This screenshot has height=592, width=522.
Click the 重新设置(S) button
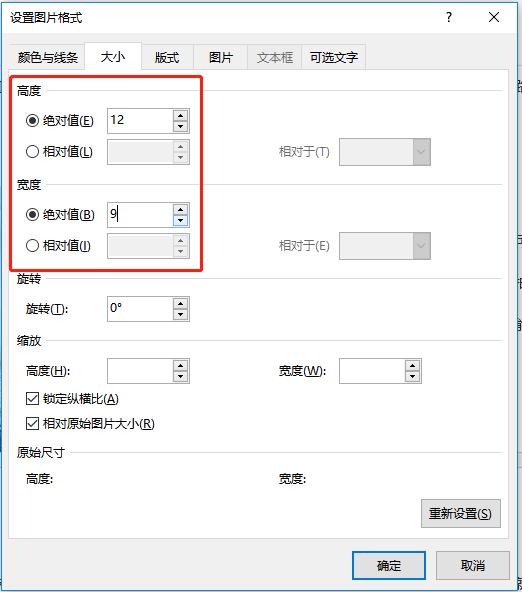[x=460, y=513]
